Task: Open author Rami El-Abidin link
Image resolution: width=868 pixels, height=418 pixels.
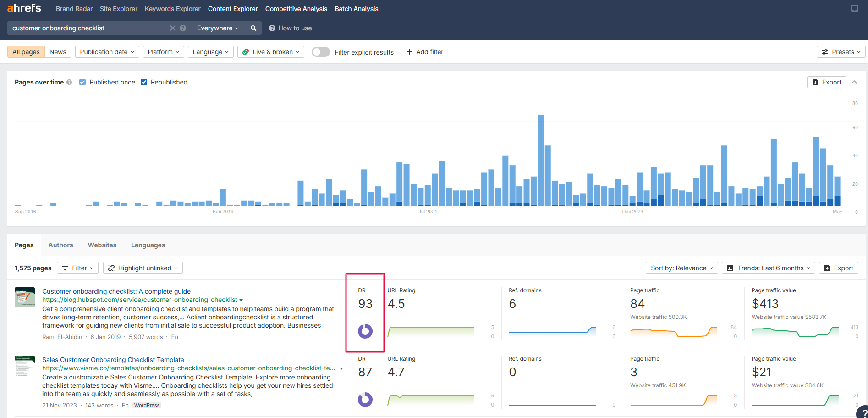Action: click(62, 337)
